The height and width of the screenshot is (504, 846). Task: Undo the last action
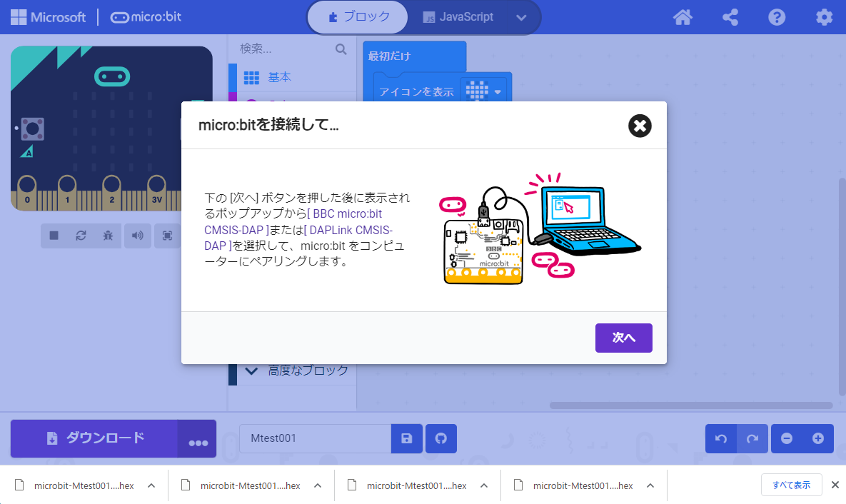click(721, 438)
